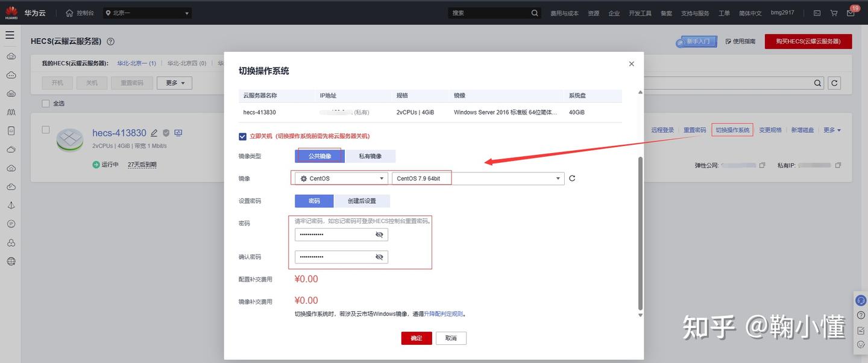The image size is (868, 363).
Task: Click 远程登录 for hecs-413830
Action: 663,130
